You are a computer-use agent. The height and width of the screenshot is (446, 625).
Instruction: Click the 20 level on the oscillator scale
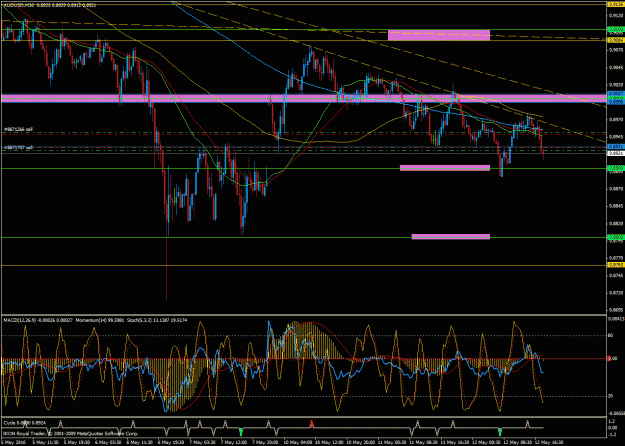pyautogui.click(x=611, y=396)
